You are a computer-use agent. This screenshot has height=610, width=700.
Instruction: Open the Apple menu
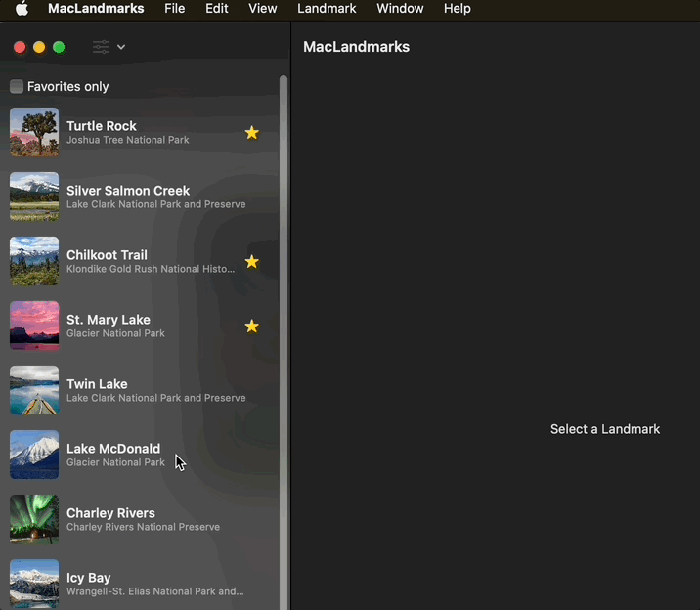(x=22, y=9)
